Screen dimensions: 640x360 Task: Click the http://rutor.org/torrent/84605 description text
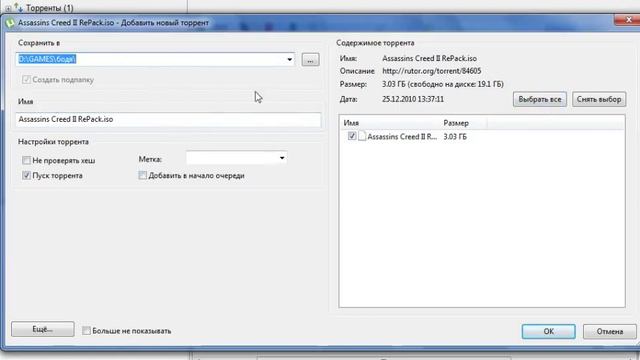pyautogui.click(x=431, y=71)
